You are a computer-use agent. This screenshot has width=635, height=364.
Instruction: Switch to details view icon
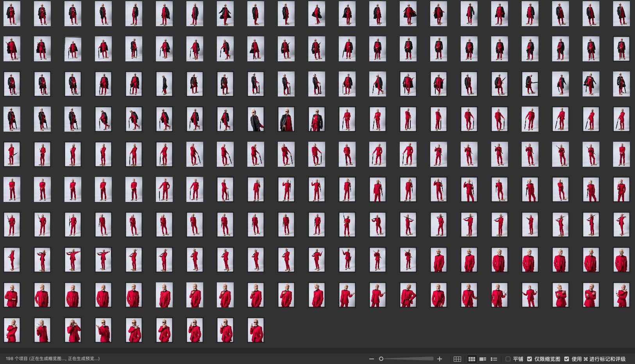click(x=483, y=359)
